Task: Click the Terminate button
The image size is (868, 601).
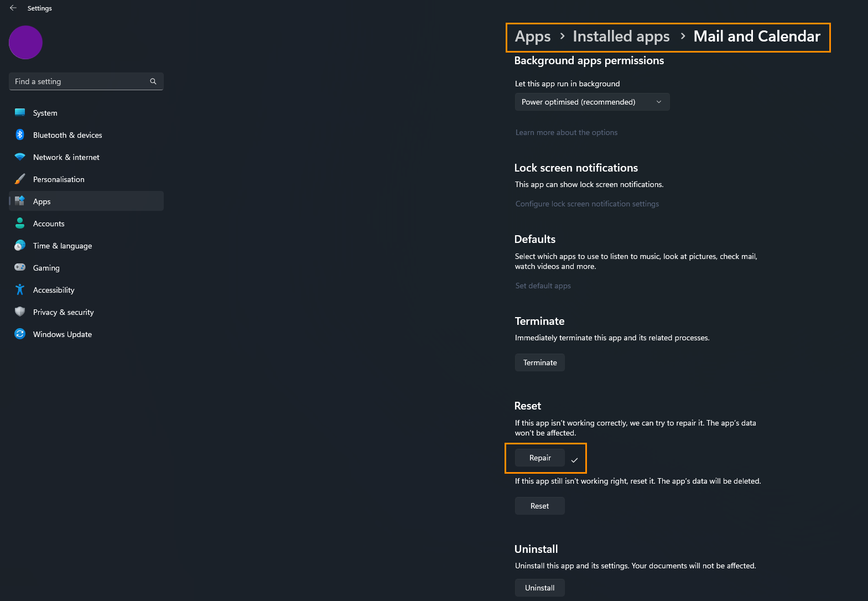Action: pyautogui.click(x=540, y=362)
